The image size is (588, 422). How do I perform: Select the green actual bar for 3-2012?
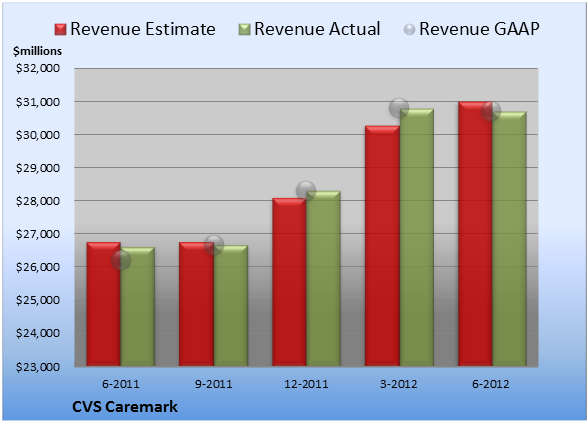pos(417,237)
